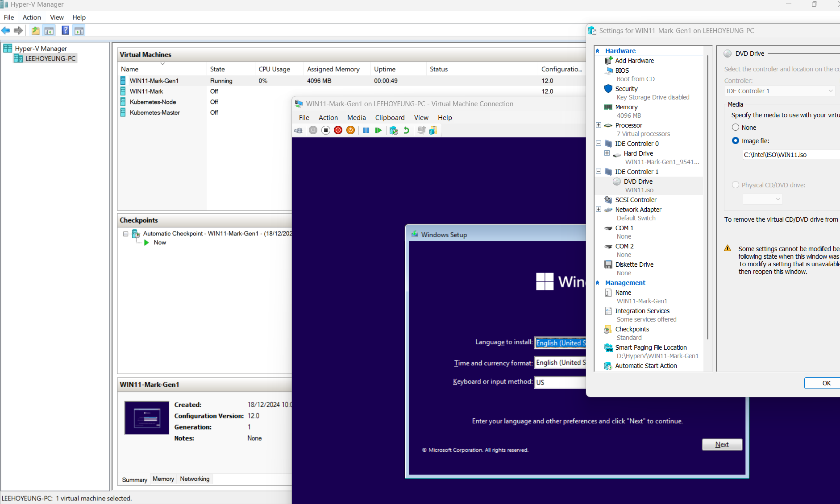Open Automatic Start Action settings
This screenshot has width=840, height=504.
[646, 366]
